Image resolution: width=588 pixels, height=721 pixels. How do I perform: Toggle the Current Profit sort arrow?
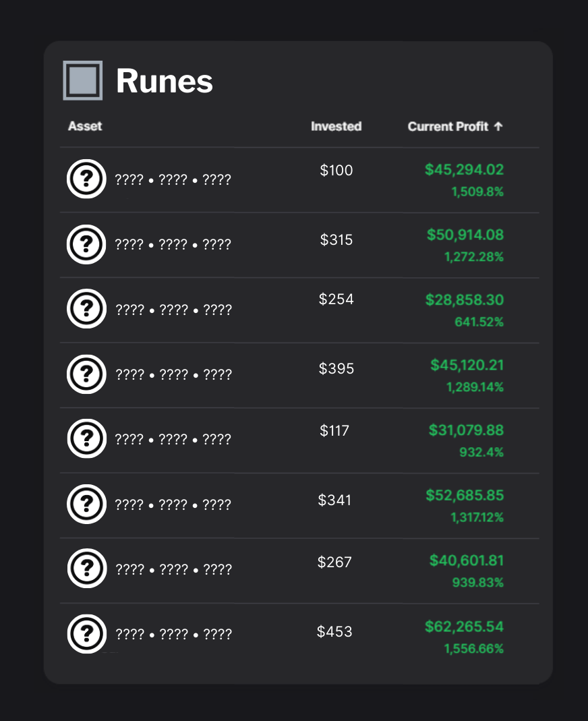pyautogui.click(x=502, y=126)
